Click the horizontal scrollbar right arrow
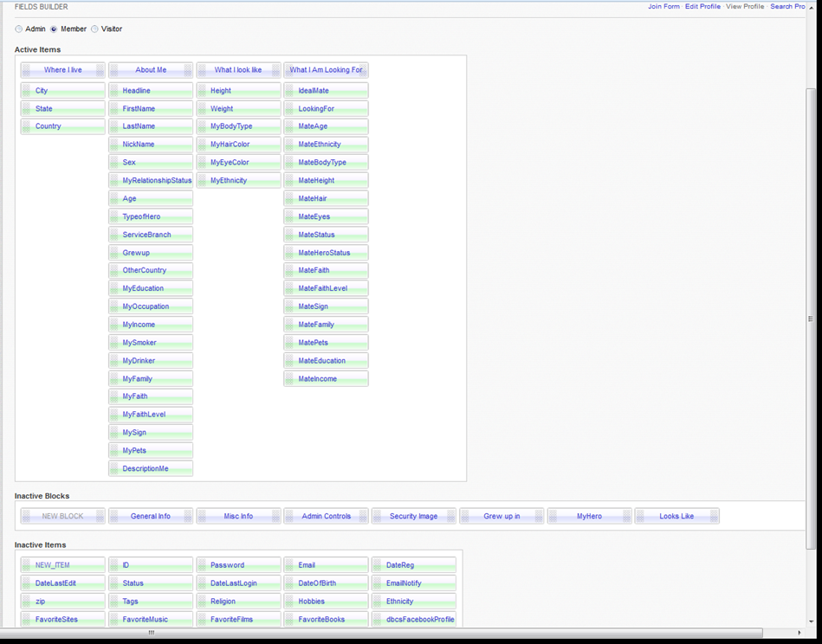The width and height of the screenshot is (822, 644). (799, 633)
